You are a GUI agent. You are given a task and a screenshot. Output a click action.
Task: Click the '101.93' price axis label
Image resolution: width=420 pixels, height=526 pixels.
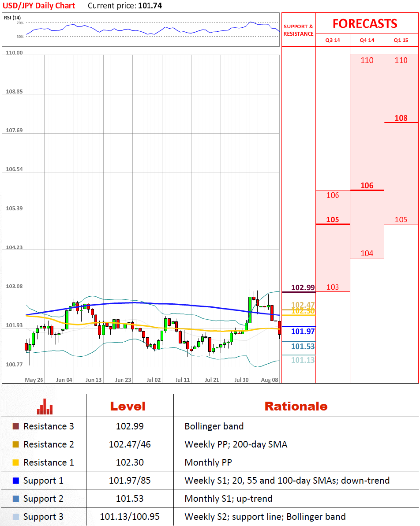click(14, 325)
